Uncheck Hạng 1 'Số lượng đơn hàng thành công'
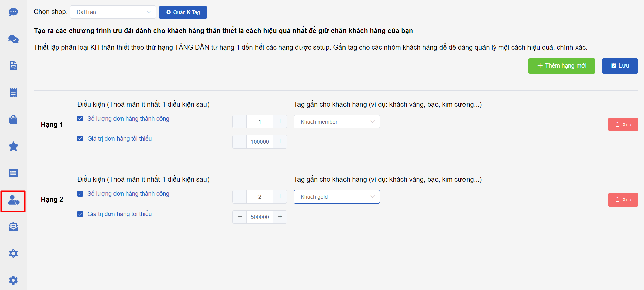This screenshot has width=644, height=290. pos(80,119)
